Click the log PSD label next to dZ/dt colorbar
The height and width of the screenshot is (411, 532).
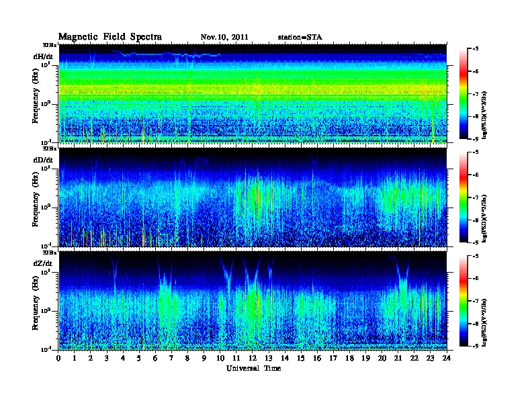pyautogui.click(x=484, y=322)
